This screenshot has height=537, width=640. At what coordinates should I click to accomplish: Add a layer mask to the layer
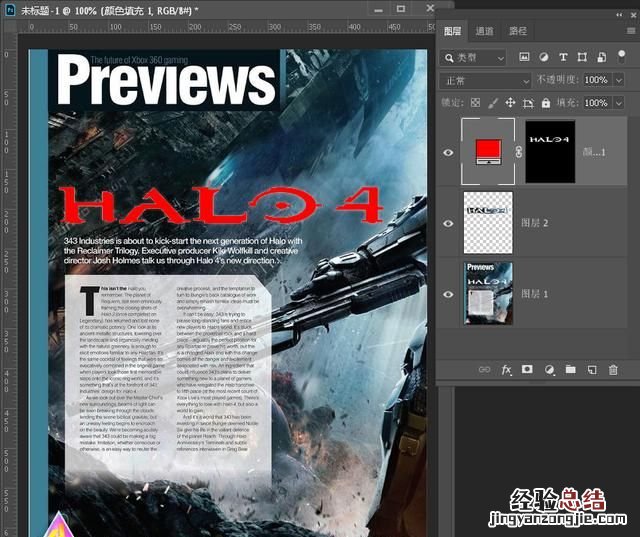[x=527, y=369]
